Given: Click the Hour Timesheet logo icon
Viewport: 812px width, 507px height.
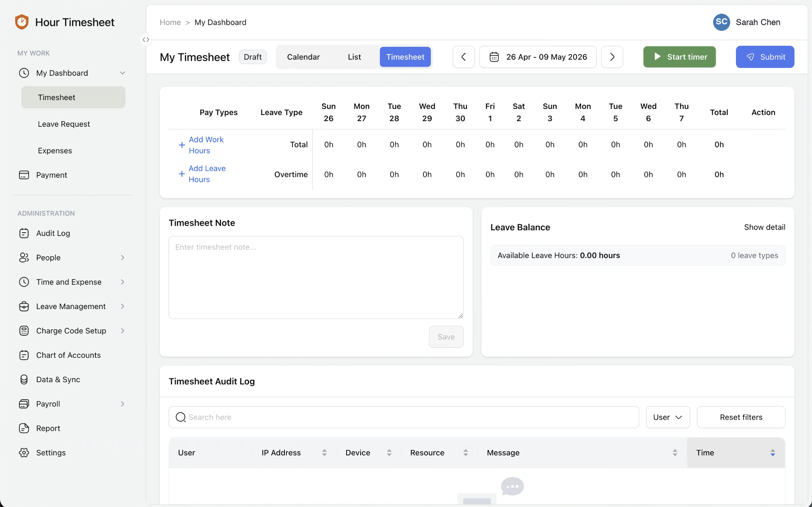Looking at the screenshot, I should [22, 22].
